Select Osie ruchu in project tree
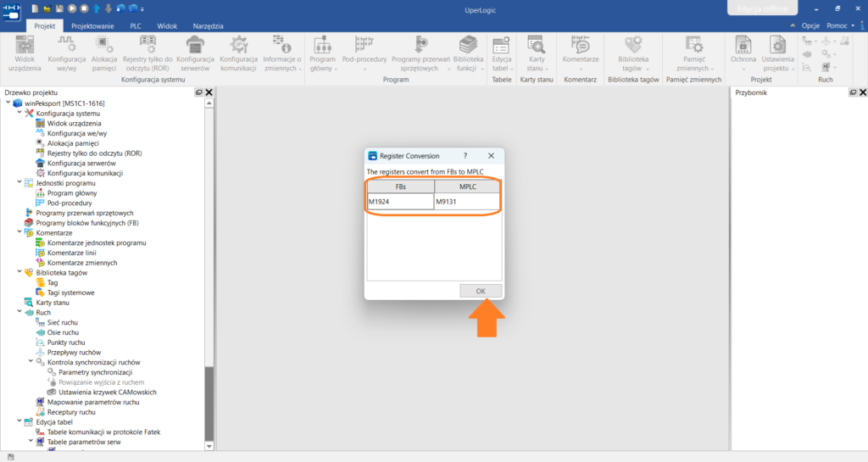The height and width of the screenshot is (462, 868). [x=63, y=332]
